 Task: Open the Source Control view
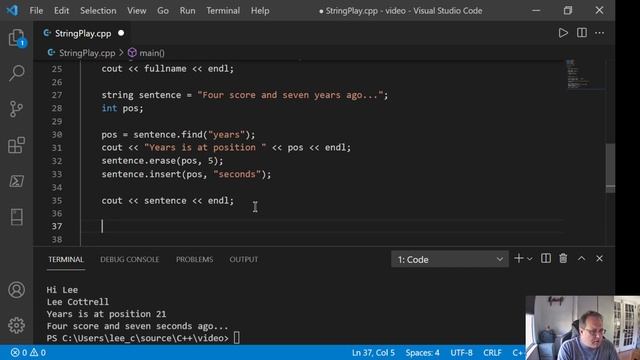click(17, 109)
